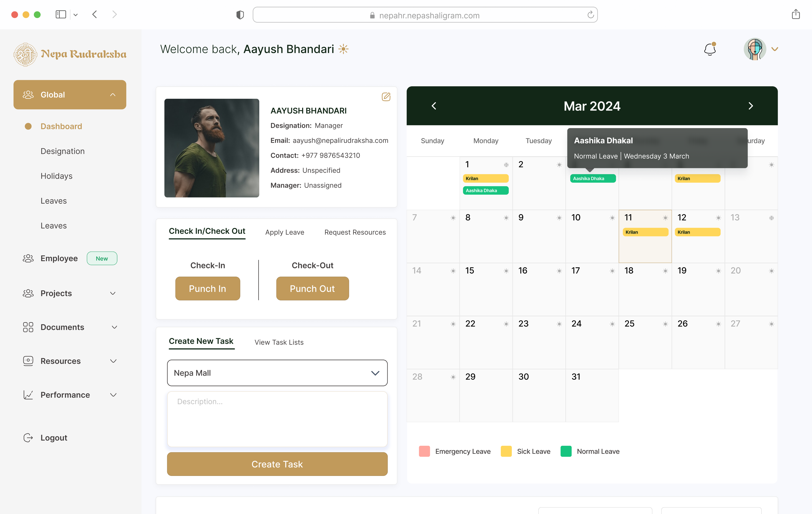This screenshot has height=514, width=812.
Task: Click the browser share icon
Action: pyautogui.click(x=796, y=14)
